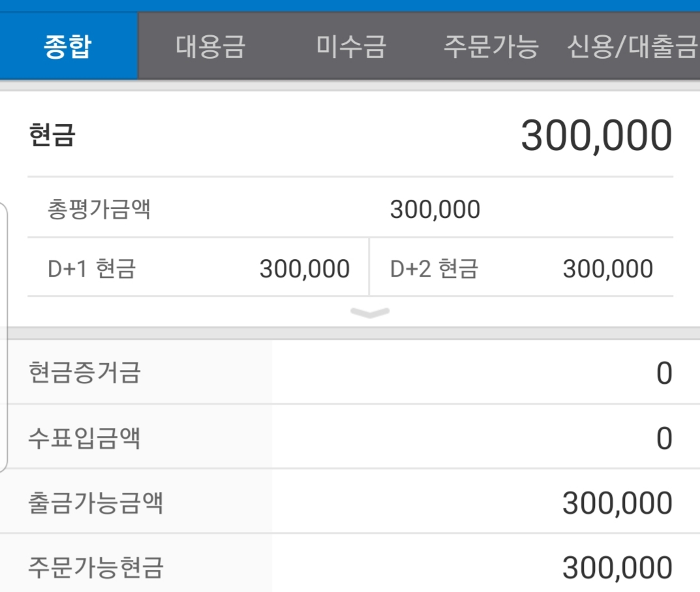Click the D+1 현금 label
Image resolution: width=700 pixels, height=592 pixels.
pyautogui.click(x=91, y=268)
